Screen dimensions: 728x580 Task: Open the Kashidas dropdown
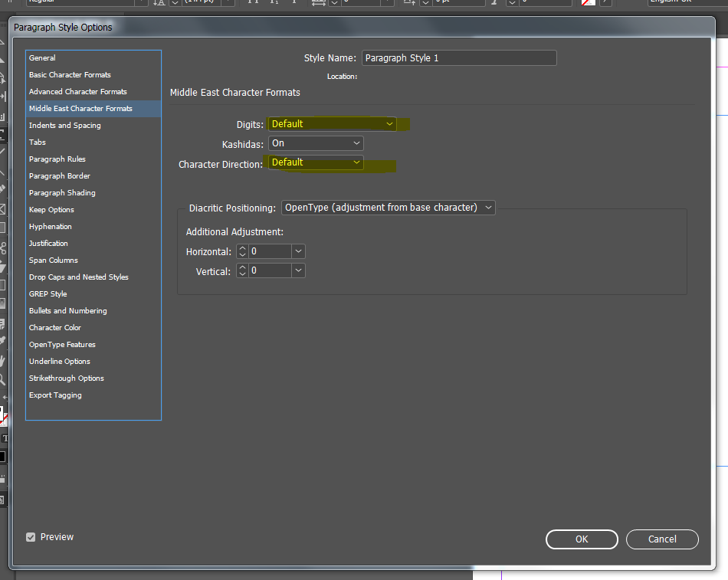point(316,143)
